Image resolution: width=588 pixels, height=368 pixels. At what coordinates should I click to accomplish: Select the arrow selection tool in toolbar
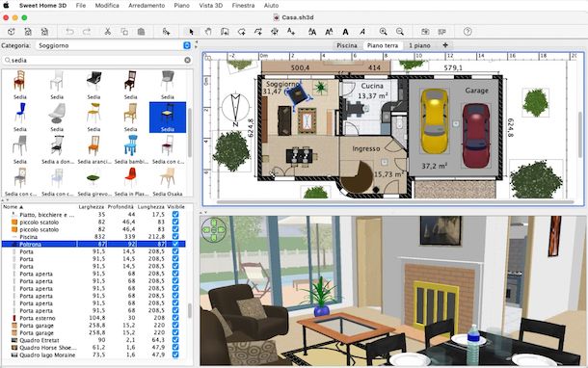tap(191, 32)
